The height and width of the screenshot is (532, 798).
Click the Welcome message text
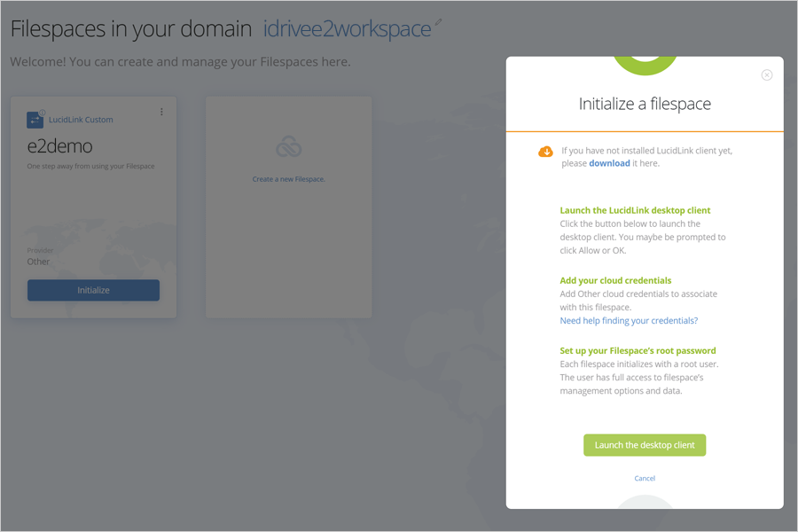pyautogui.click(x=180, y=62)
